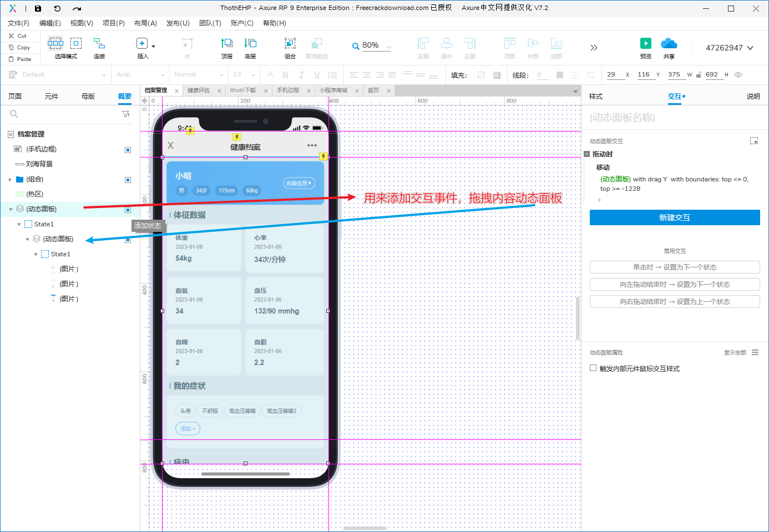Click the height H input field

(x=714, y=74)
